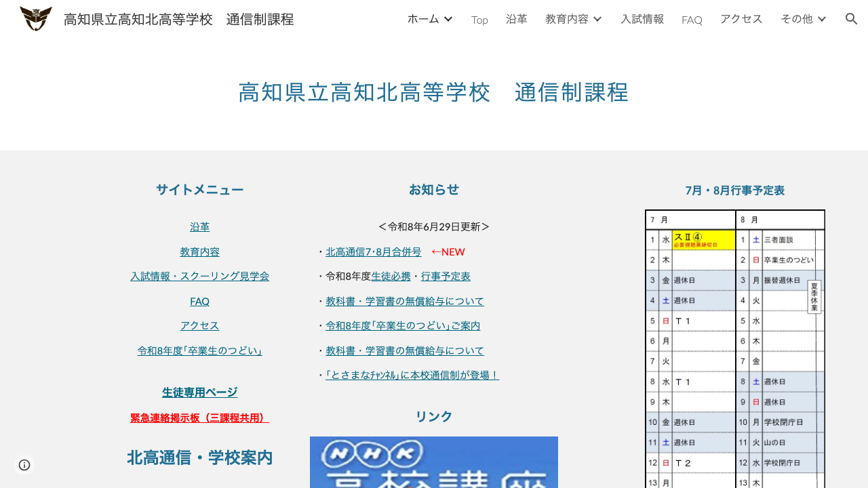Open ホーム in the navigation bar
This screenshot has height=488, width=868.
423,19
